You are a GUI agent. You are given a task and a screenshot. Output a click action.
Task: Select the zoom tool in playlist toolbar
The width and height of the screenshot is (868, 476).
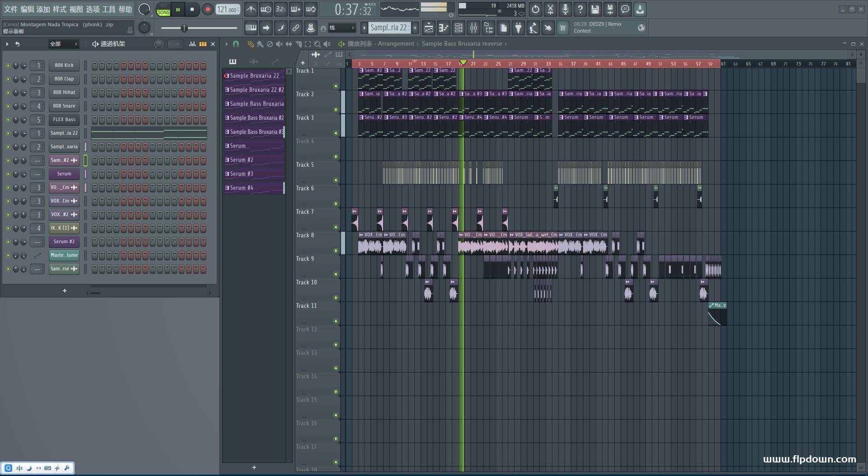tap(317, 44)
